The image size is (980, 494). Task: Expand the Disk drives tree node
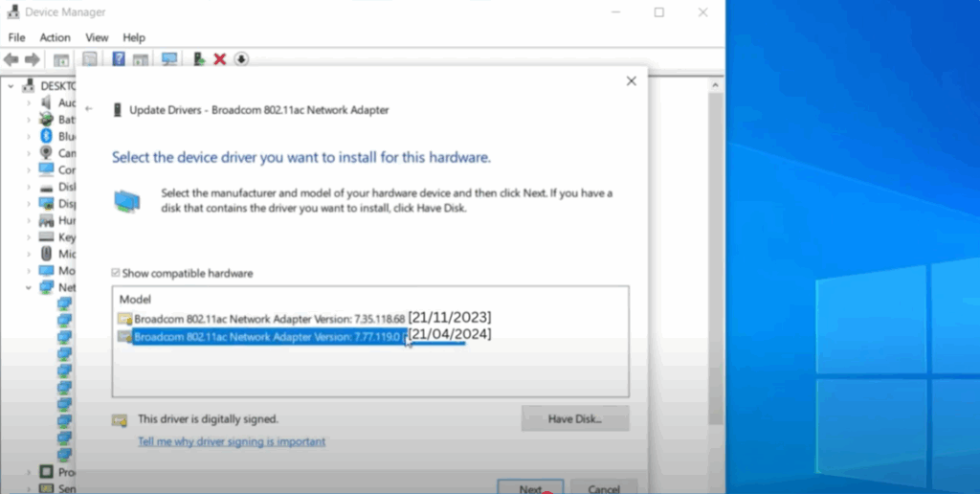click(28, 187)
